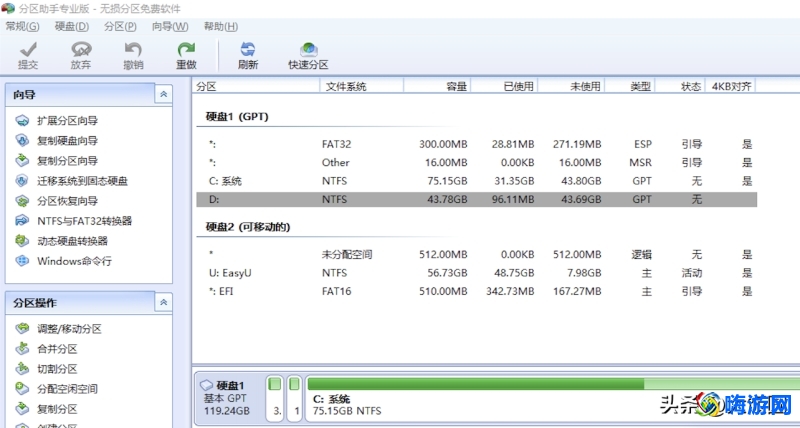This screenshot has width=800, height=428.
Task: Click the 43.78GB capacity cell
Action: [x=447, y=199]
